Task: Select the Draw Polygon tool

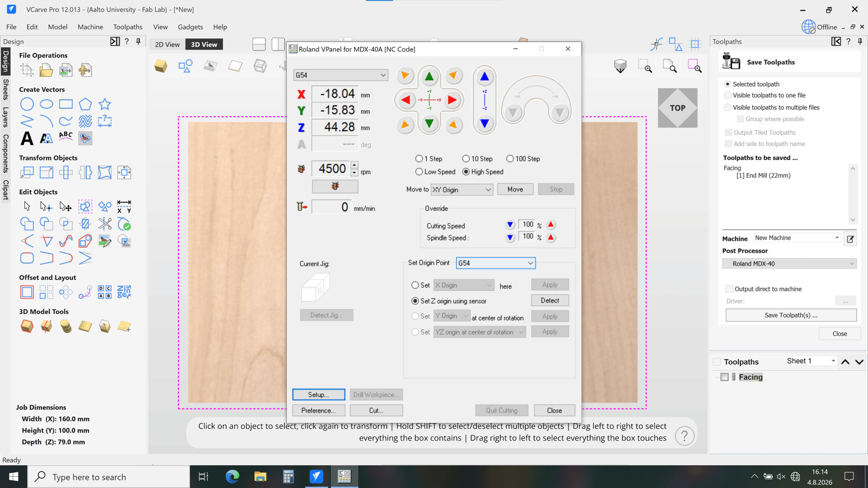Action: point(85,104)
